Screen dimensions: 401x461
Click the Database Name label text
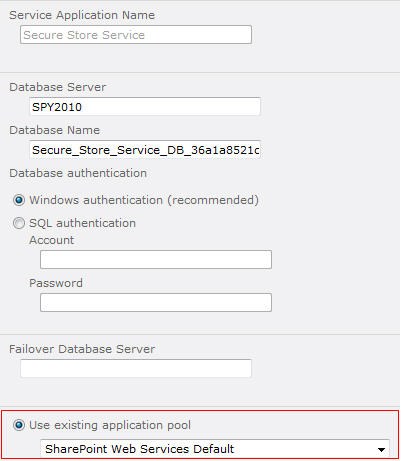[x=55, y=130]
